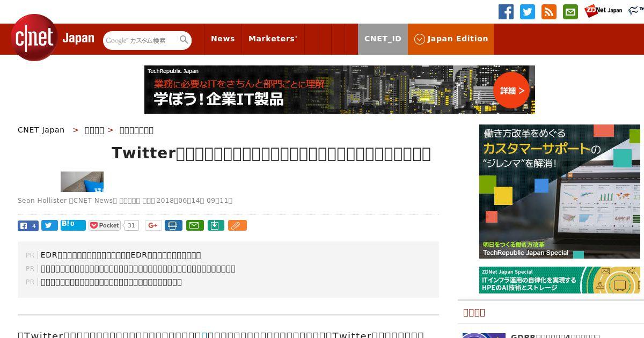Open the first PR link about EDR
Screen dimensions: 644x338
point(121,255)
